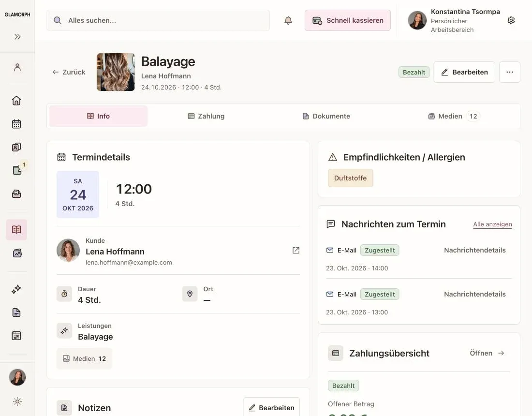Click the 12 count badge on Medien tab
The width and height of the screenshot is (532, 416).
[x=473, y=116]
